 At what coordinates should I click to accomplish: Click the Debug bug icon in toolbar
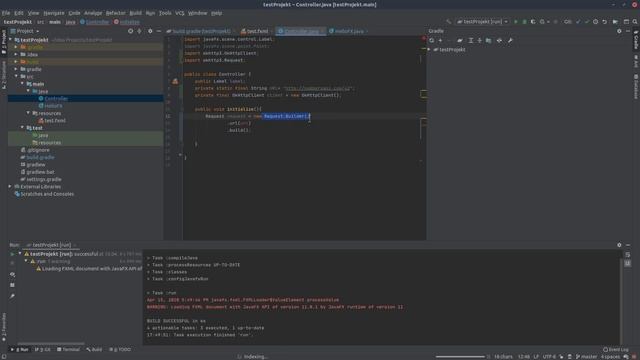coord(524,22)
